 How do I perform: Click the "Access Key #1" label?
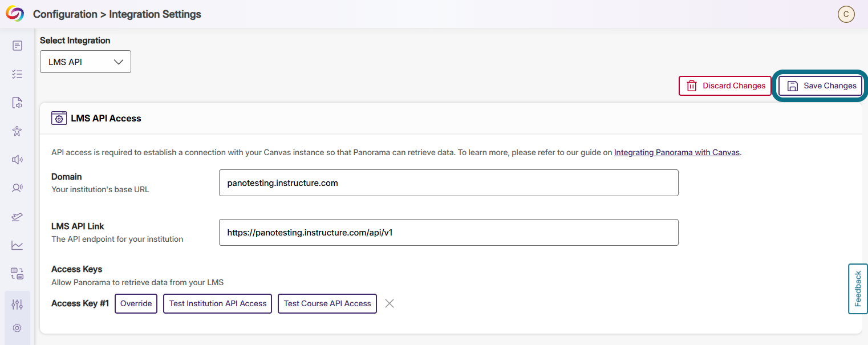pyautogui.click(x=80, y=303)
